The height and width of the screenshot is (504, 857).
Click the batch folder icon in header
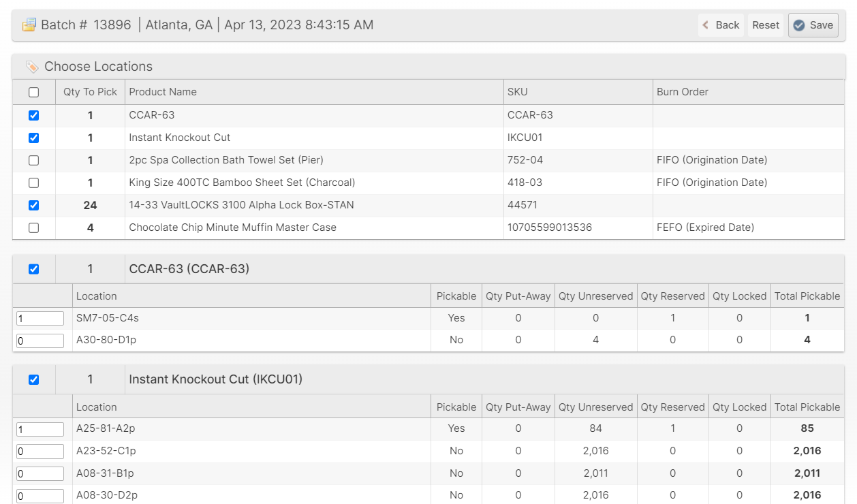(x=29, y=25)
